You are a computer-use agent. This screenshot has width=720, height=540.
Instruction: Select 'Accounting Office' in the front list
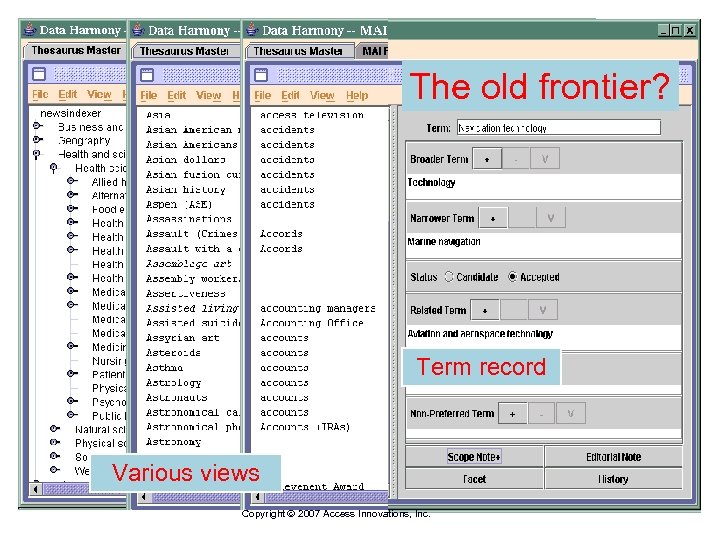tap(312, 323)
